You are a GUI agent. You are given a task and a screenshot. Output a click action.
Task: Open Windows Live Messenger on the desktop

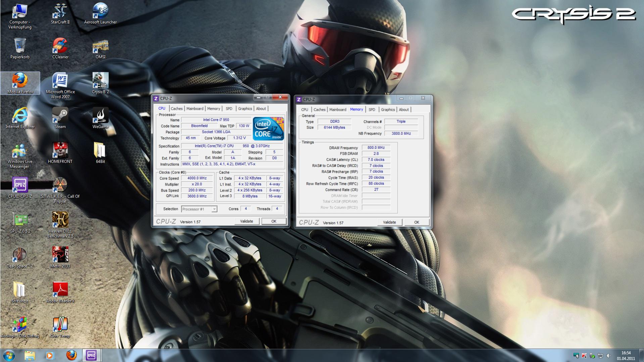[20, 156]
